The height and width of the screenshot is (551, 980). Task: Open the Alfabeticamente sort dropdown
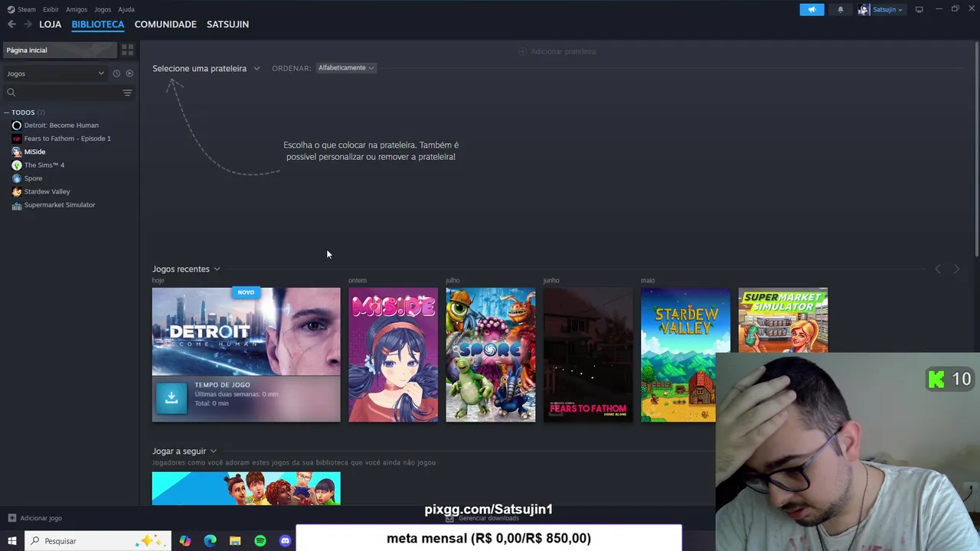[x=346, y=68]
